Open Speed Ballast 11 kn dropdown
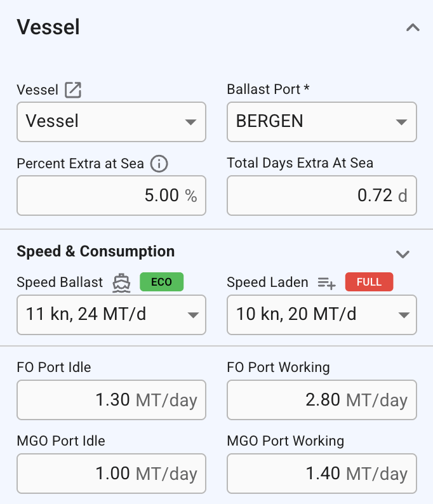The image size is (433, 504). tap(111, 315)
